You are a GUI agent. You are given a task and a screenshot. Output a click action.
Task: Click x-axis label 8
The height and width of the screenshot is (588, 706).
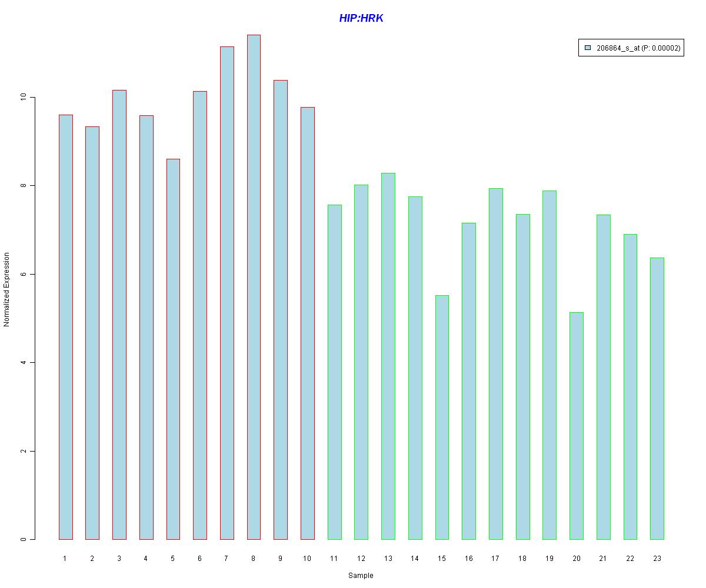point(254,558)
